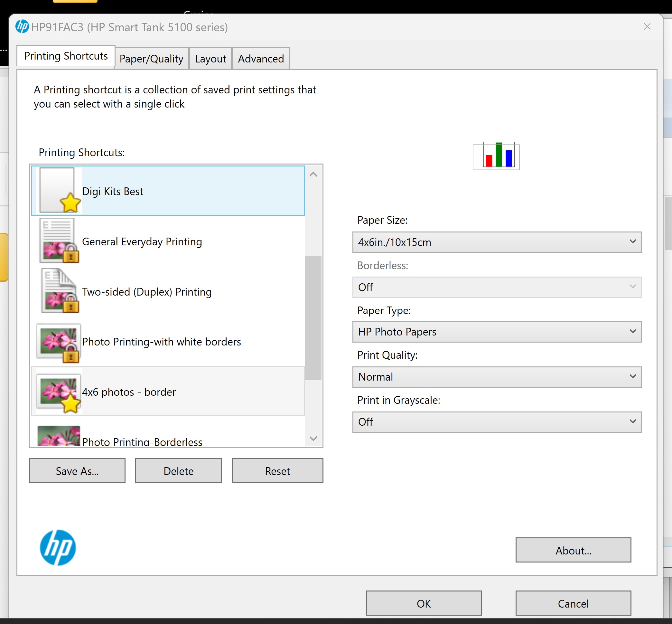672x624 pixels.
Task: Click shortcuts list scroll up arrow
Action: click(313, 175)
